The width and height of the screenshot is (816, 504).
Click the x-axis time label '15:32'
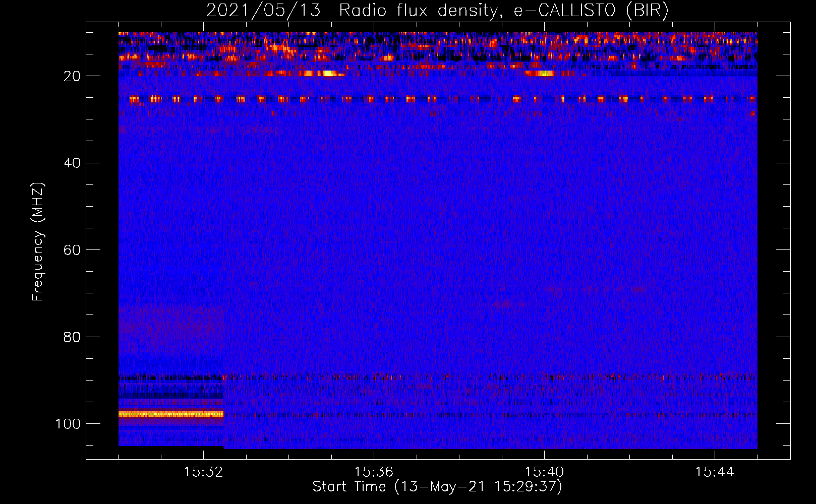tap(203, 472)
